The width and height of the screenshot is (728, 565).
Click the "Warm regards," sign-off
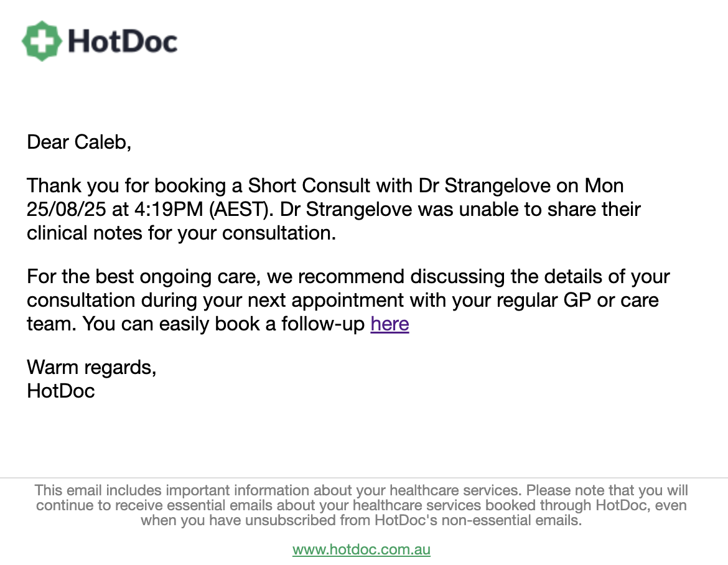[x=91, y=367]
